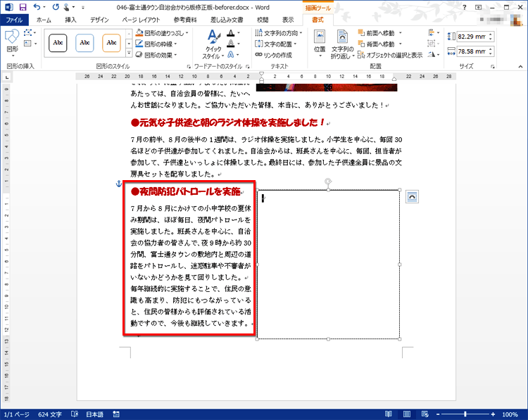Open the Align objects menu icon
Screen dimensions: 528x420
click(434, 32)
